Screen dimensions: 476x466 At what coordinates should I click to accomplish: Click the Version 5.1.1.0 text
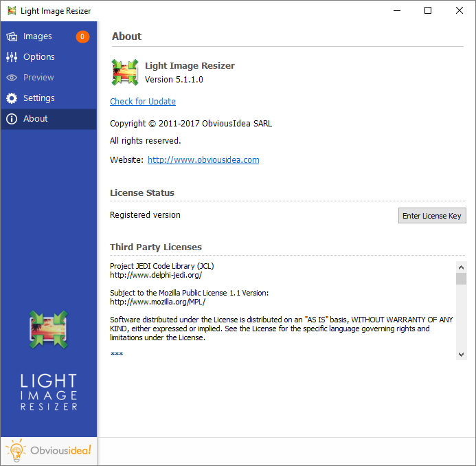coord(174,80)
